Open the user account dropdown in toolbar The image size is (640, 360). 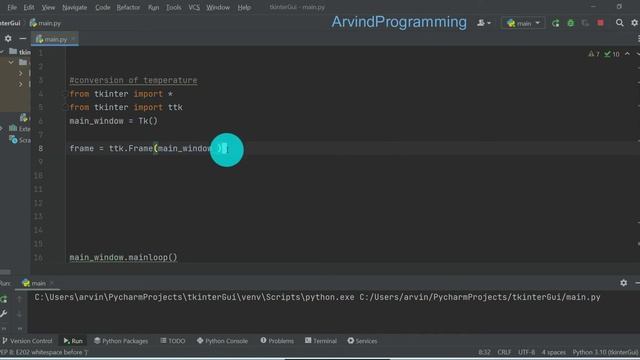[x=484, y=23]
